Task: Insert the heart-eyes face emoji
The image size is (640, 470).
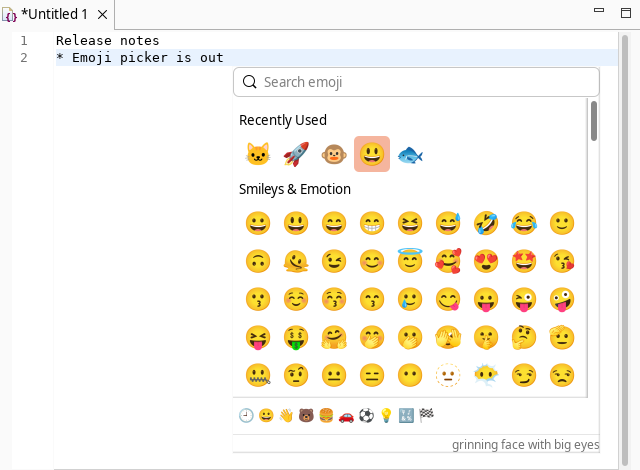Action: click(x=486, y=261)
